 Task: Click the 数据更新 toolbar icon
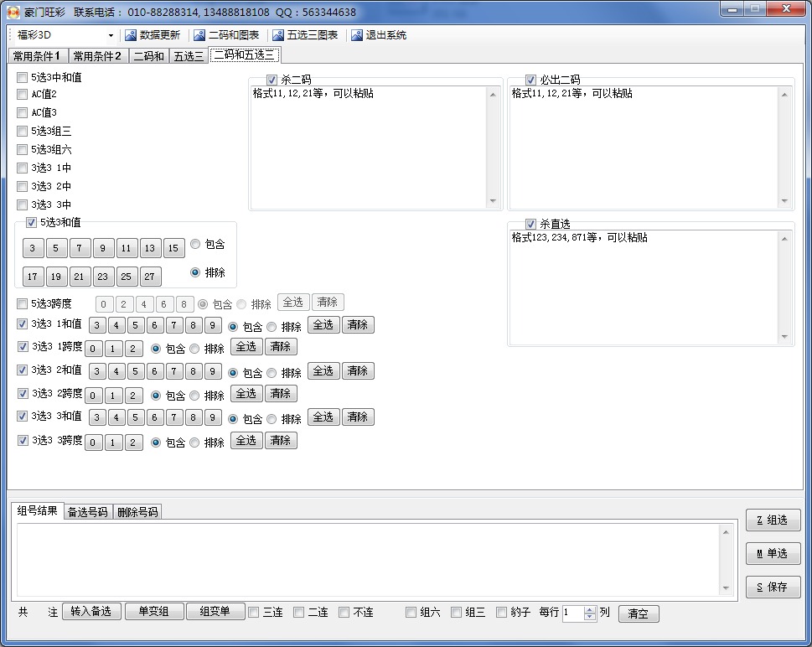[130, 35]
